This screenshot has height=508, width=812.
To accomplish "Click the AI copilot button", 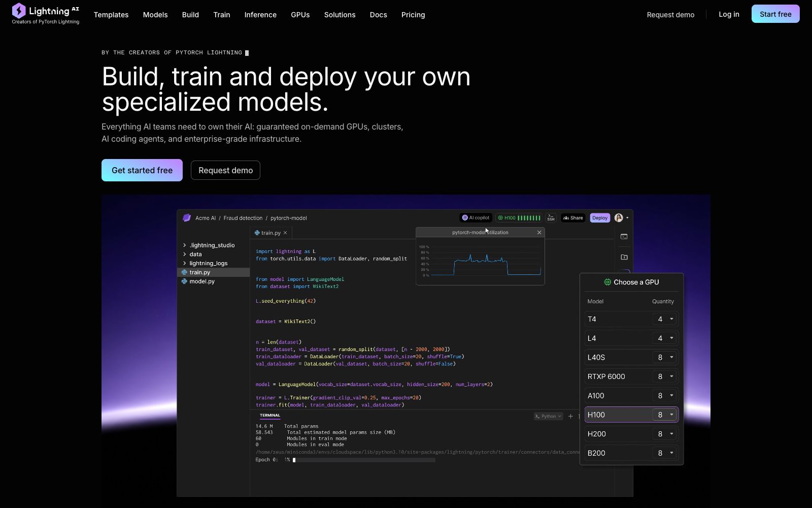I will pyautogui.click(x=476, y=218).
